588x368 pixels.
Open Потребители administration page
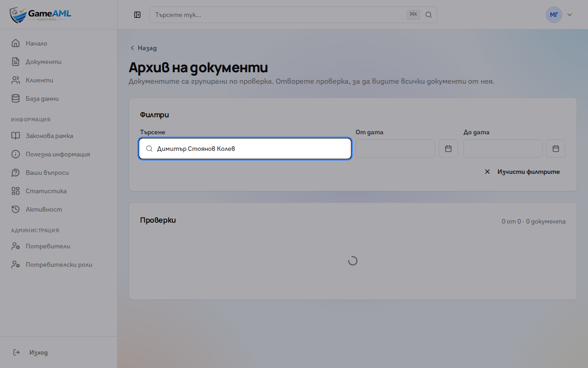58,246
